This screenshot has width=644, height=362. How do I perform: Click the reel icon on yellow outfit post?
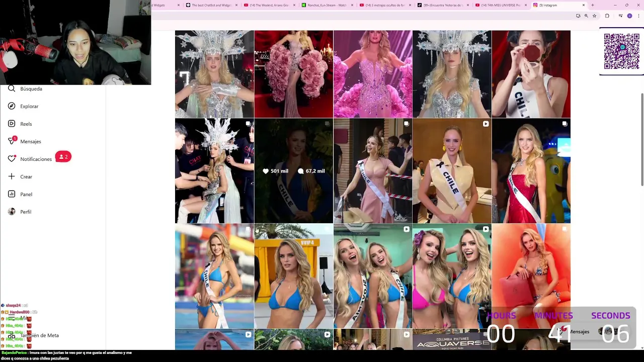(x=486, y=124)
